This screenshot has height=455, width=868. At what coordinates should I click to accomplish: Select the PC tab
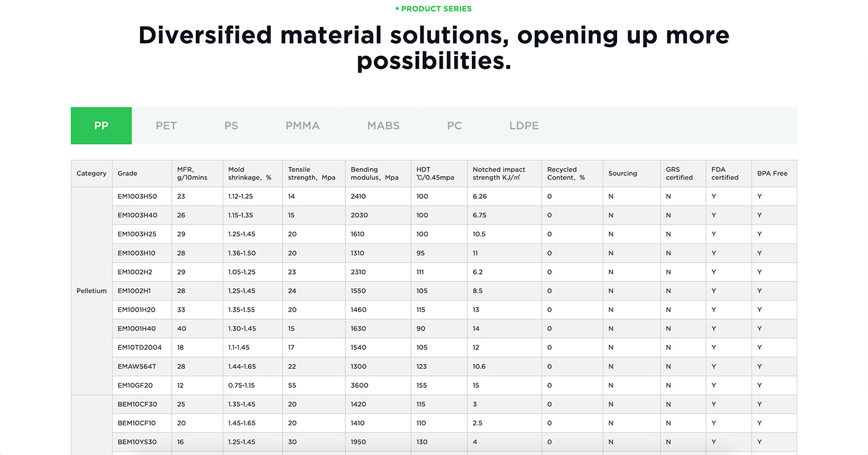pyautogui.click(x=454, y=126)
